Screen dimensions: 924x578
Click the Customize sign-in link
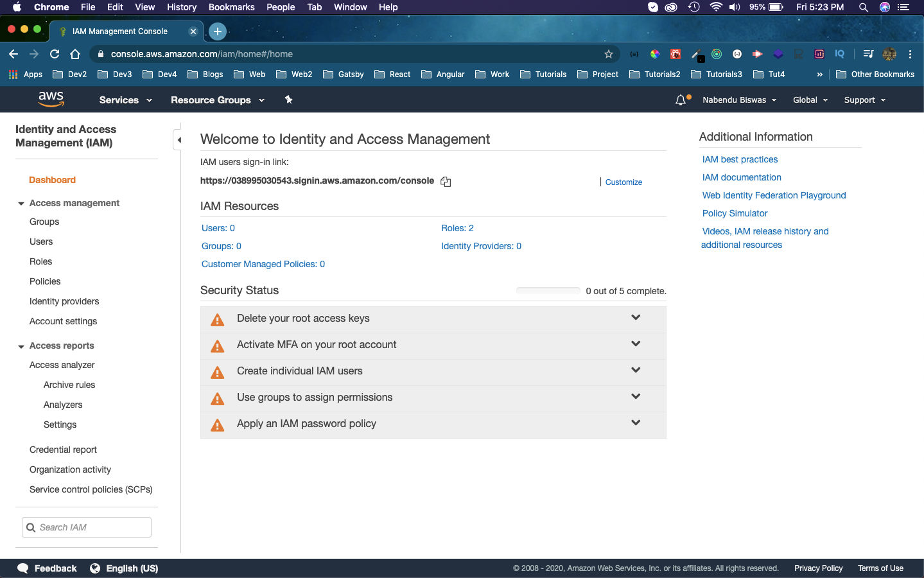(x=623, y=182)
